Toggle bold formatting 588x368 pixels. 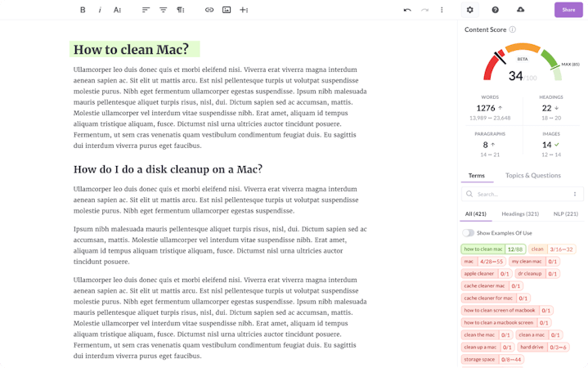pyautogui.click(x=83, y=10)
